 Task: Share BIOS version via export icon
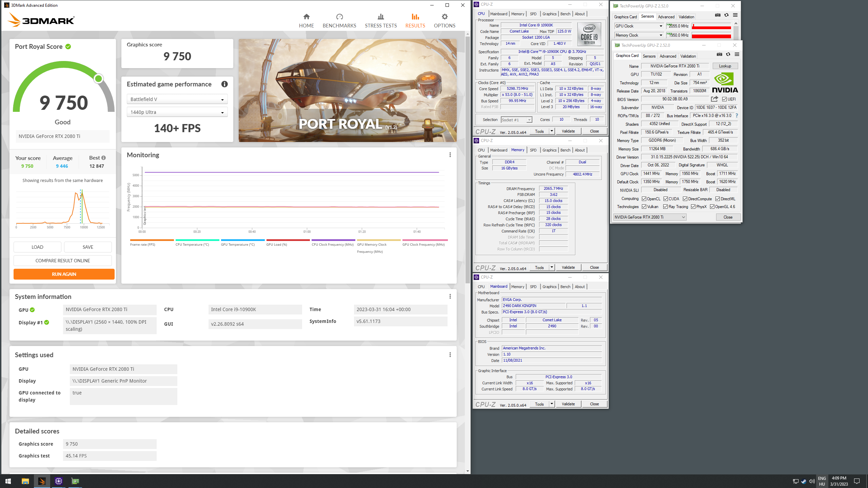[714, 99]
